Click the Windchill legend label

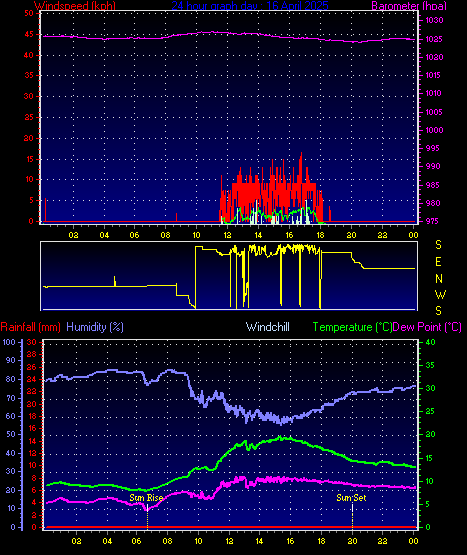pyautogui.click(x=268, y=327)
